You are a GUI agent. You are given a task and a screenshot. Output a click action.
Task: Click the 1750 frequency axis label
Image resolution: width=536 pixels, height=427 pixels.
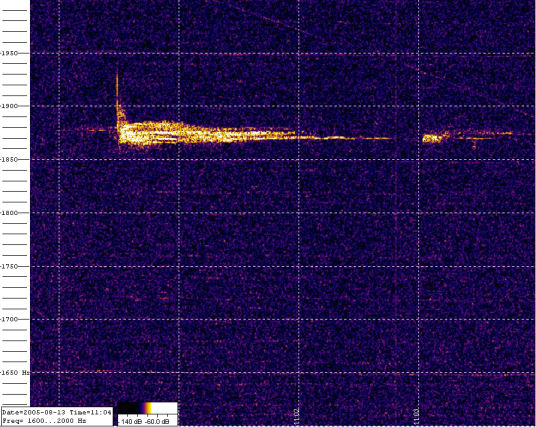pos(9,266)
